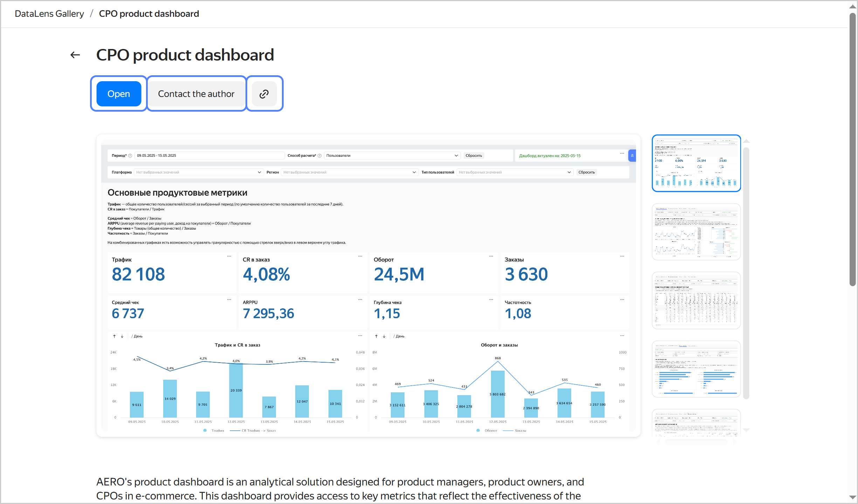
Task: Select the second dashboard preview thumbnail
Action: (696, 232)
